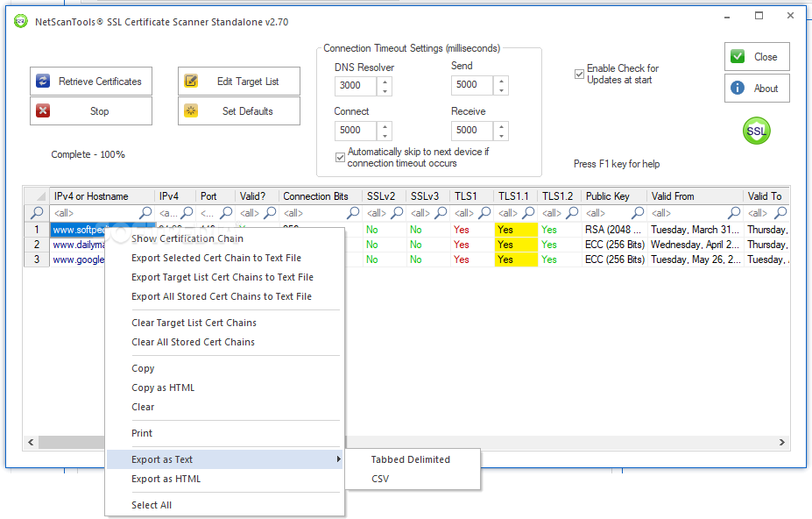Click the Retrieve Certificates button

91,81
